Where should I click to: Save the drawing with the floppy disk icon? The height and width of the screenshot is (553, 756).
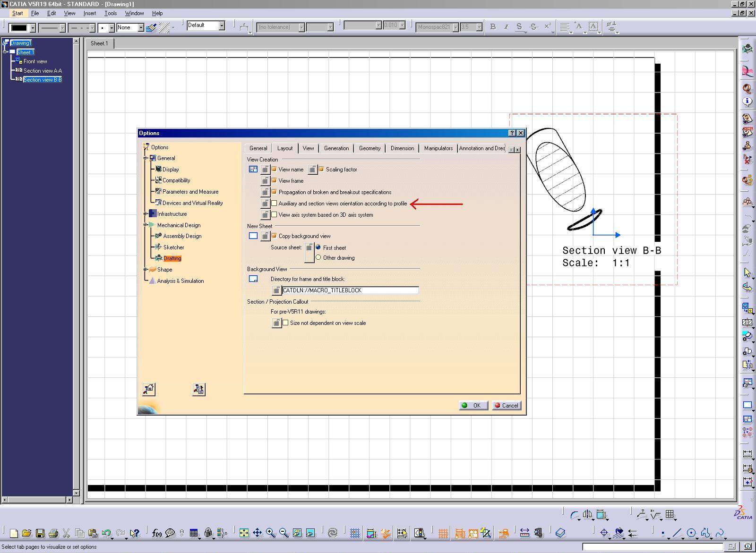pos(40,533)
